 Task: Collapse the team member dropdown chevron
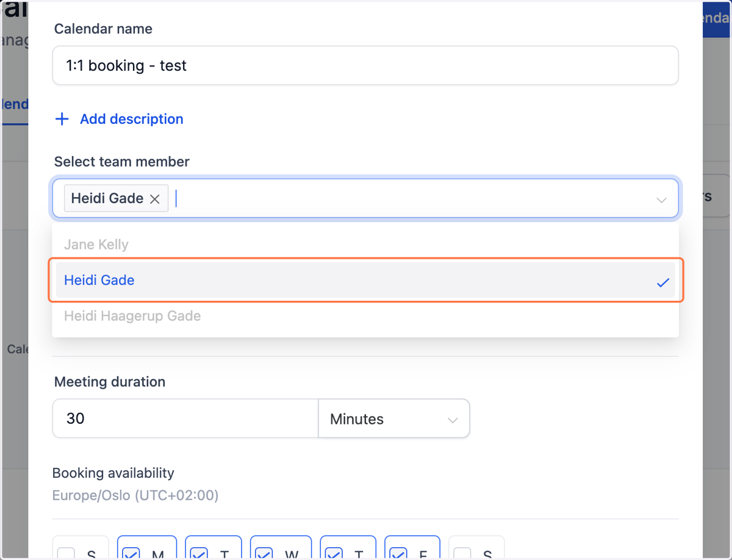(661, 199)
